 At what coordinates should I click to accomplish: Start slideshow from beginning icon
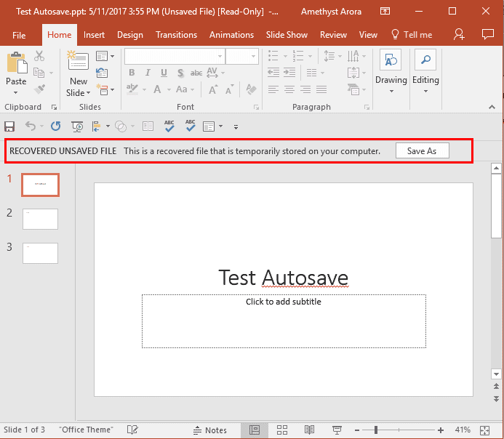tap(77, 127)
